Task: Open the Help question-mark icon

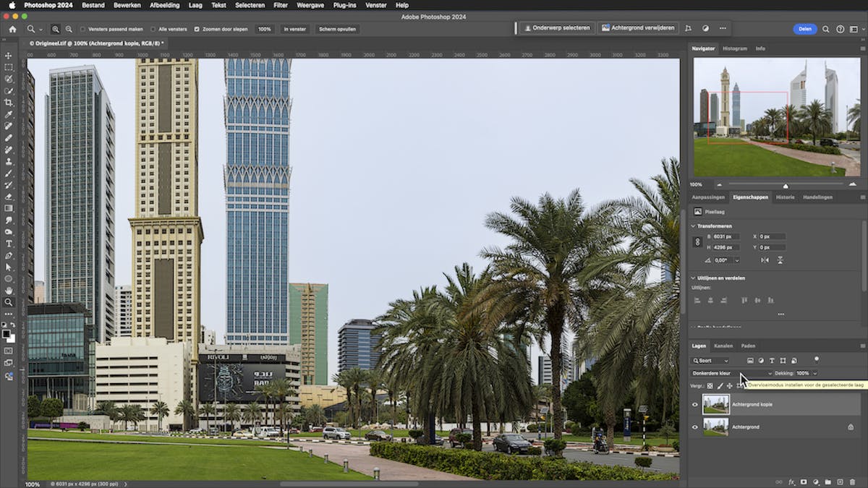Action: [841, 29]
